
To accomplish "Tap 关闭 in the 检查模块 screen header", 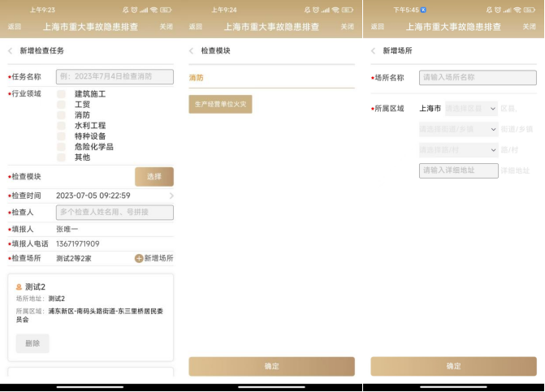I will [x=348, y=27].
